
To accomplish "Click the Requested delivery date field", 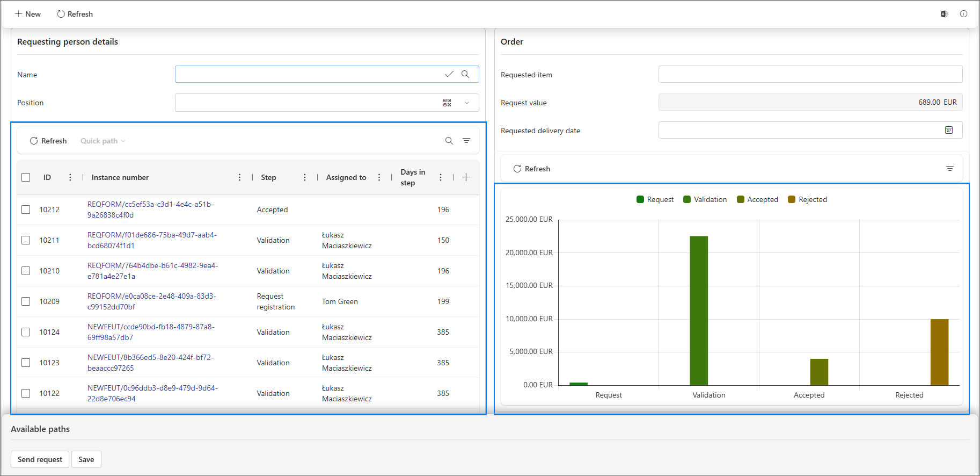I will [x=810, y=130].
